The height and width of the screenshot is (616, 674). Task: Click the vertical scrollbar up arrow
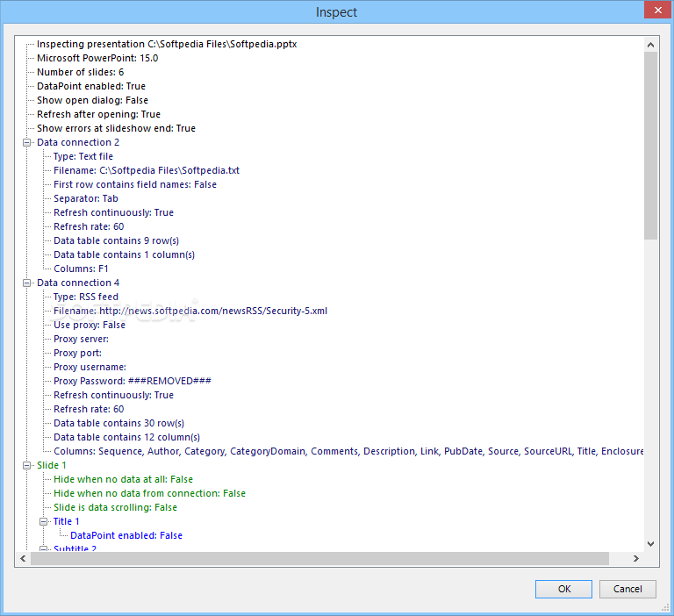click(651, 45)
